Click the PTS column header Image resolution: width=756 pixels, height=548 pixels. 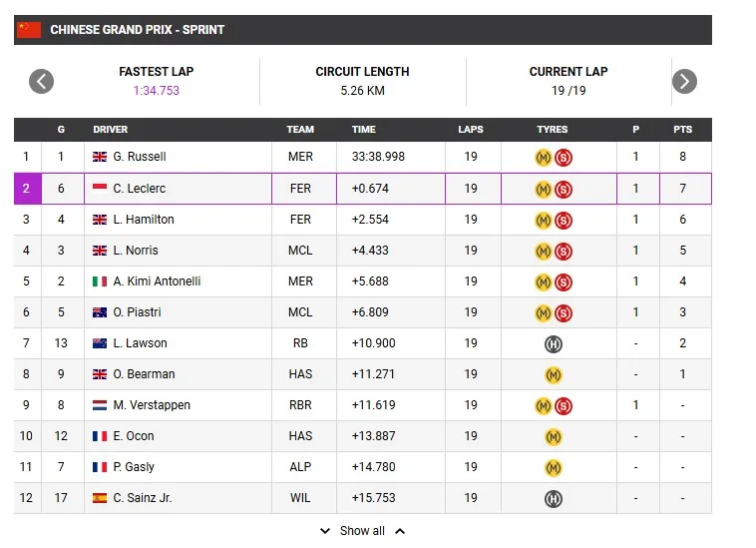point(683,130)
